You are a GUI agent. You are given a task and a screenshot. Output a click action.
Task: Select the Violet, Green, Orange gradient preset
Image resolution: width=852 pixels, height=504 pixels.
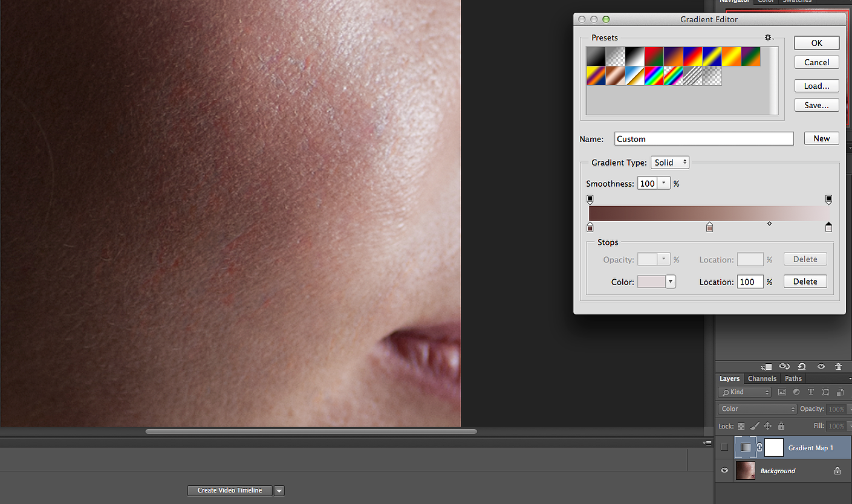click(751, 56)
